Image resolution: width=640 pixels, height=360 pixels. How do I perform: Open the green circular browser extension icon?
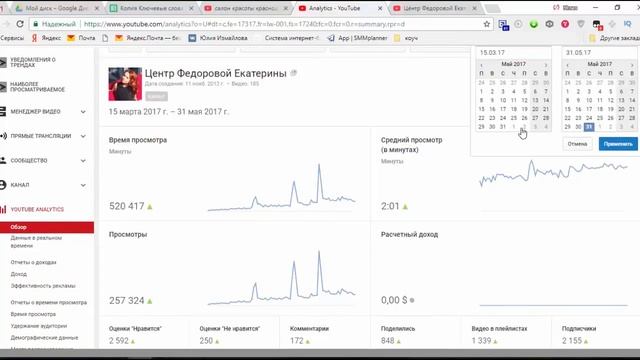coord(533,24)
